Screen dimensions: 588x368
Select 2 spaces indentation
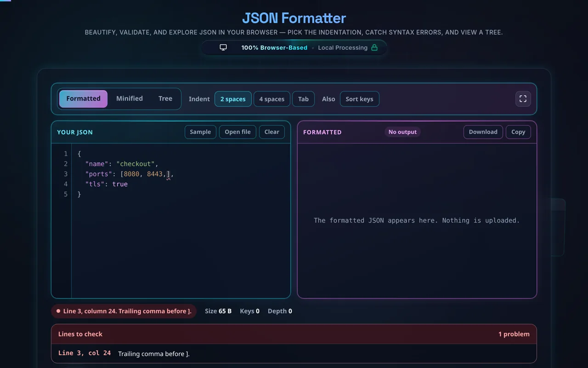pos(233,99)
